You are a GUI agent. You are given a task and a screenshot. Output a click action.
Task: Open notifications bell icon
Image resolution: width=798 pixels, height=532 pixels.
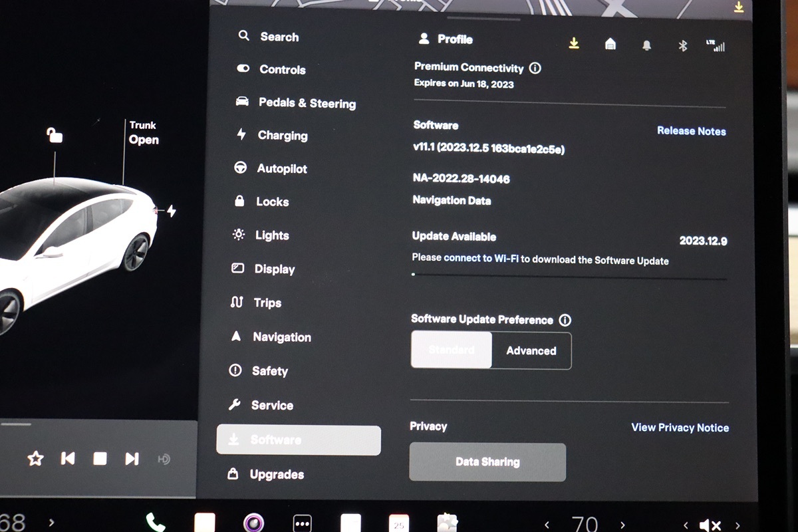tap(646, 45)
